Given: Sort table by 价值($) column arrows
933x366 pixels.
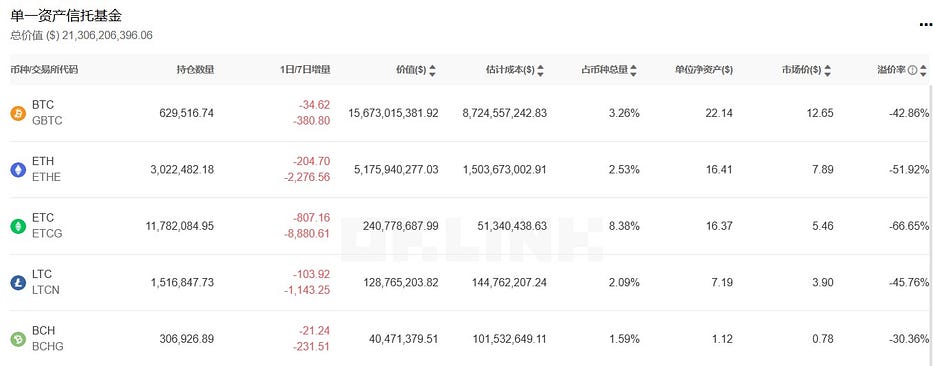Looking at the screenshot, I should [433, 71].
